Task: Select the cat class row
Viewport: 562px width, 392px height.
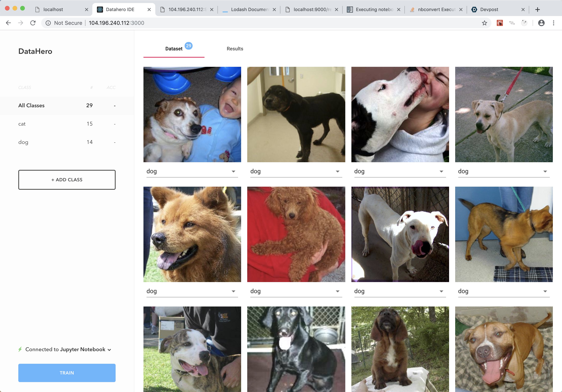Action: tap(67, 124)
